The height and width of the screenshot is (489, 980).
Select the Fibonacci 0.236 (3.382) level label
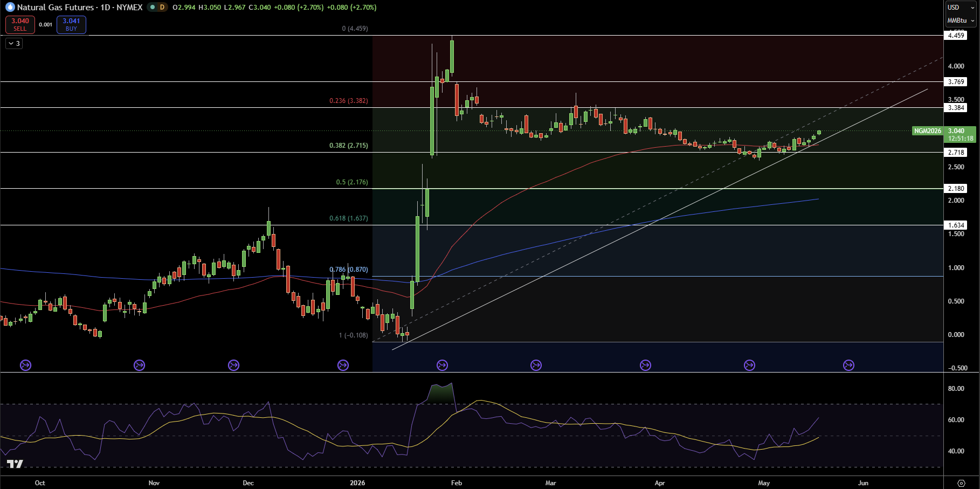click(349, 101)
